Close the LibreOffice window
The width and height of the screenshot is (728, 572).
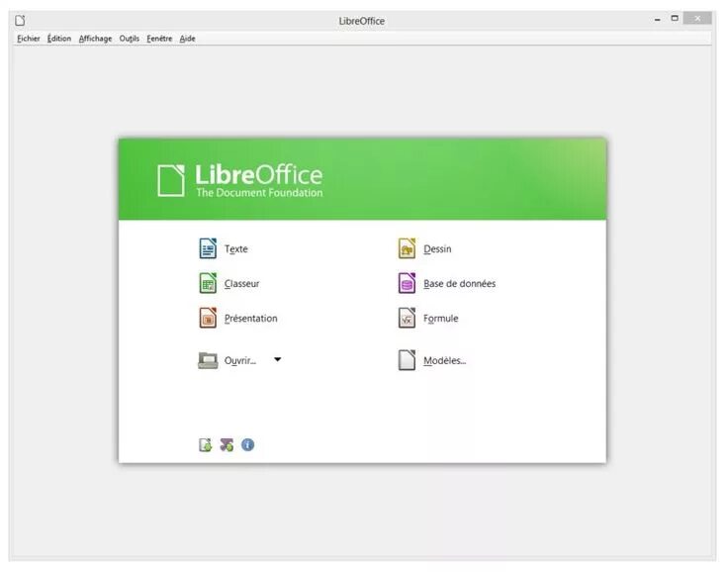click(x=697, y=18)
